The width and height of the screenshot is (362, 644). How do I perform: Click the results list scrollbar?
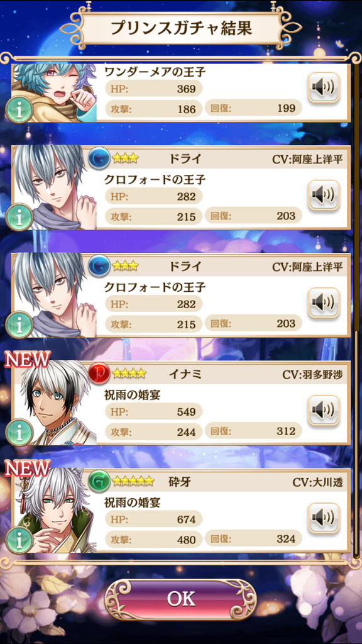pyautogui.click(x=356, y=308)
